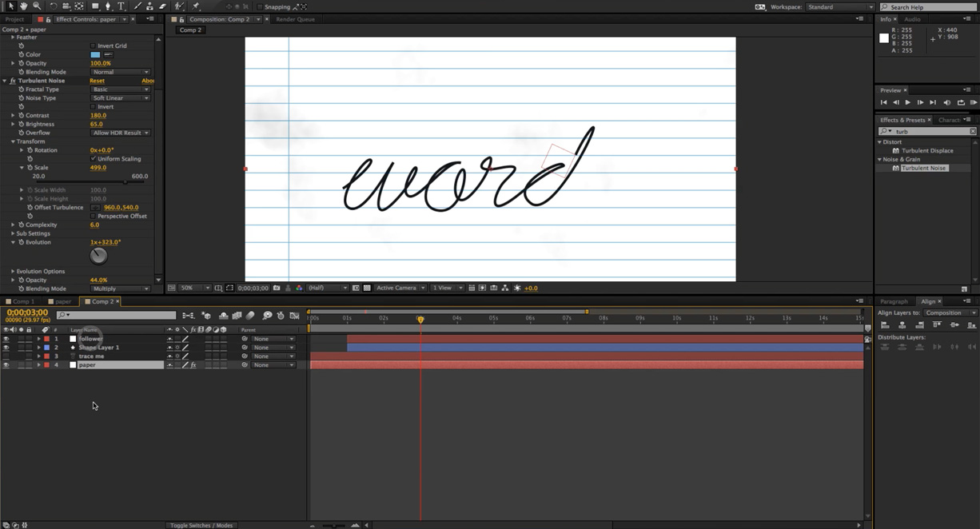Open the Workspace Standard dropdown
This screenshot has height=529, width=980.
click(839, 7)
